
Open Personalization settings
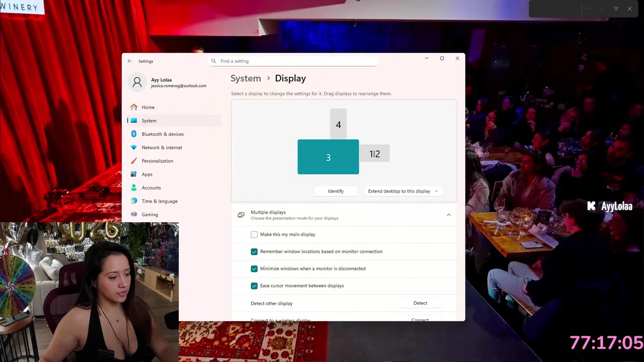(174, 161)
